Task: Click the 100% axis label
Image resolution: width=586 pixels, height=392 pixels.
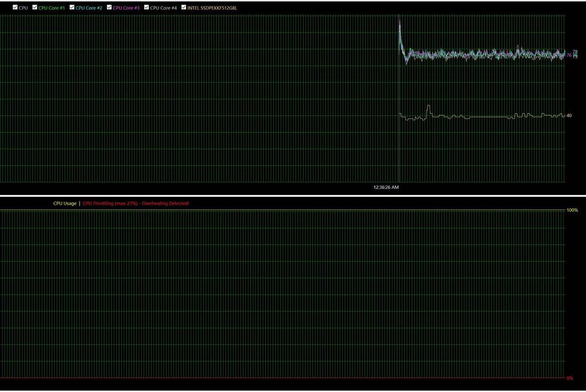Action: pyautogui.click(x=572, y=210)
